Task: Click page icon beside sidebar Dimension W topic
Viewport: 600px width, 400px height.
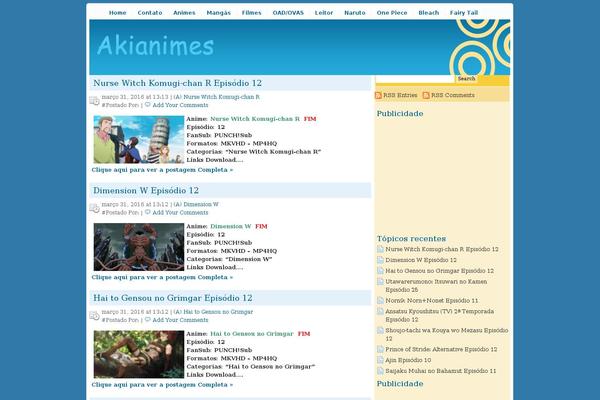Action: pyautogui.click(x=380, y=260)
